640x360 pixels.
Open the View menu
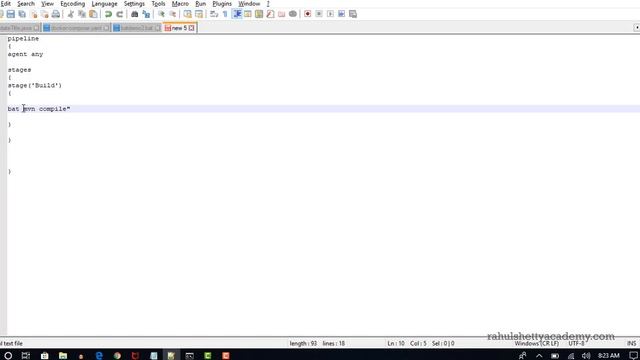pos(47,4)
